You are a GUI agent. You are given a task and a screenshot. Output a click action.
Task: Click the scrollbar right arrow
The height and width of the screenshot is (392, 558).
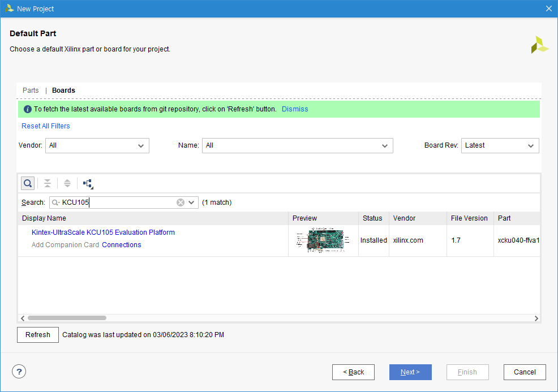tap(536, 318)
